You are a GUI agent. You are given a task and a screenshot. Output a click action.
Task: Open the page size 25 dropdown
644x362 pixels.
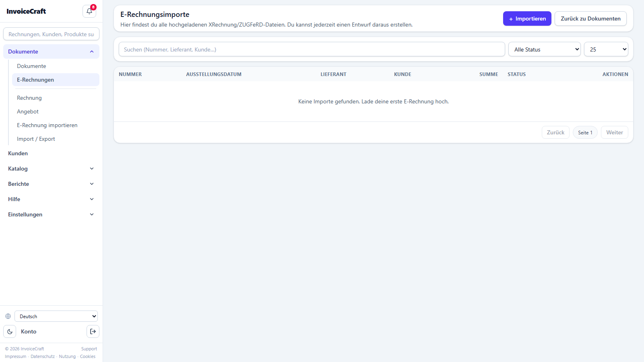pyautogui.click(x=606, y=49)
